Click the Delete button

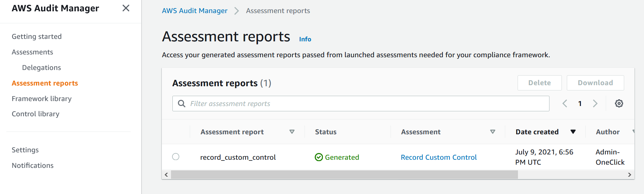[x=540, y=83]
